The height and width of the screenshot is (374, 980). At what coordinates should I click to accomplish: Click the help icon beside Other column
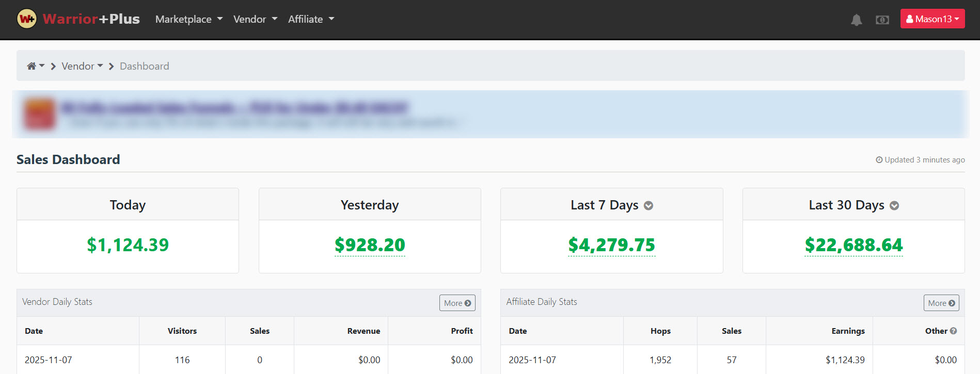953,331
